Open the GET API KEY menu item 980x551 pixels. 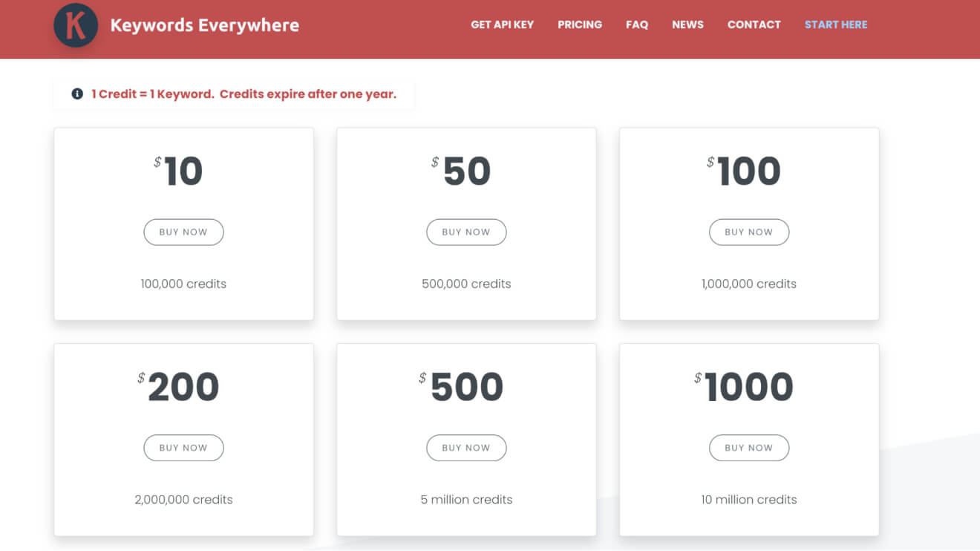[503, 25]
